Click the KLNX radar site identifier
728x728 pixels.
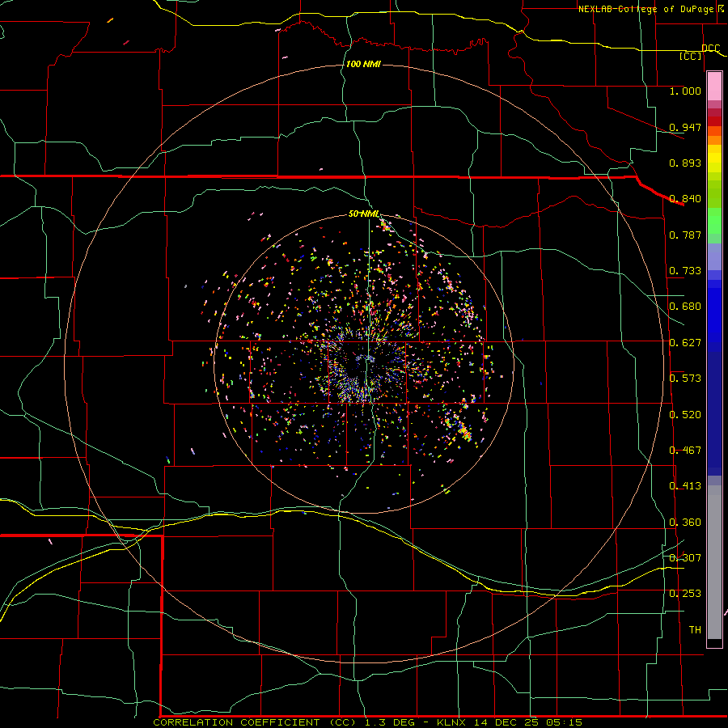tap(451, 722)
